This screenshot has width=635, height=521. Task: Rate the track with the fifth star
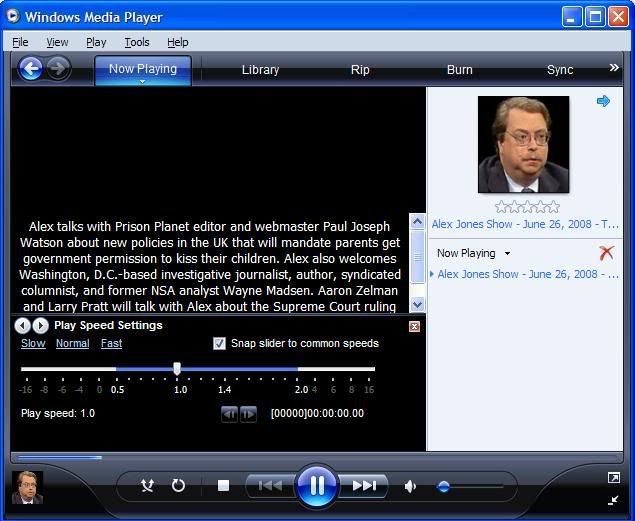(554, 207)
